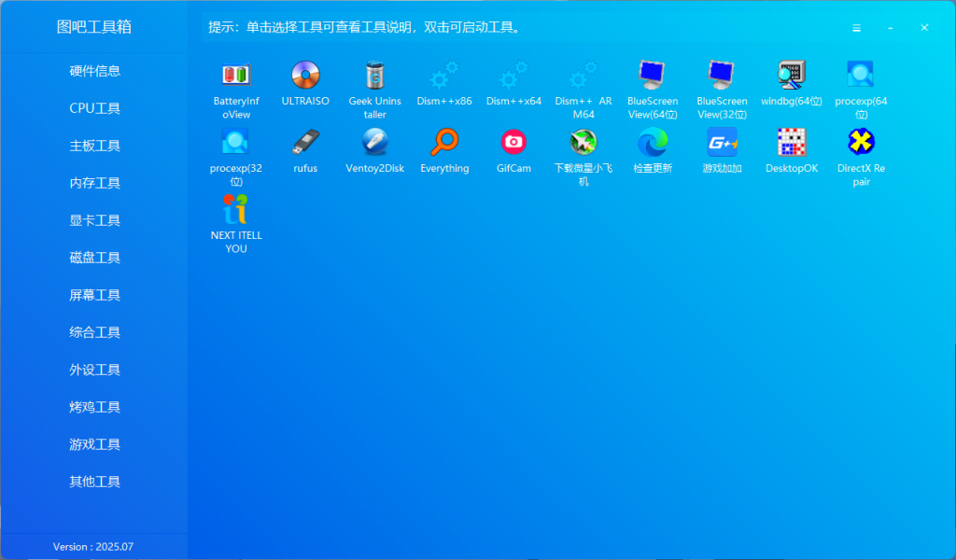956x560 pixels.
Task: Click the windbg(64位) icon
Action: pos(791,75)
